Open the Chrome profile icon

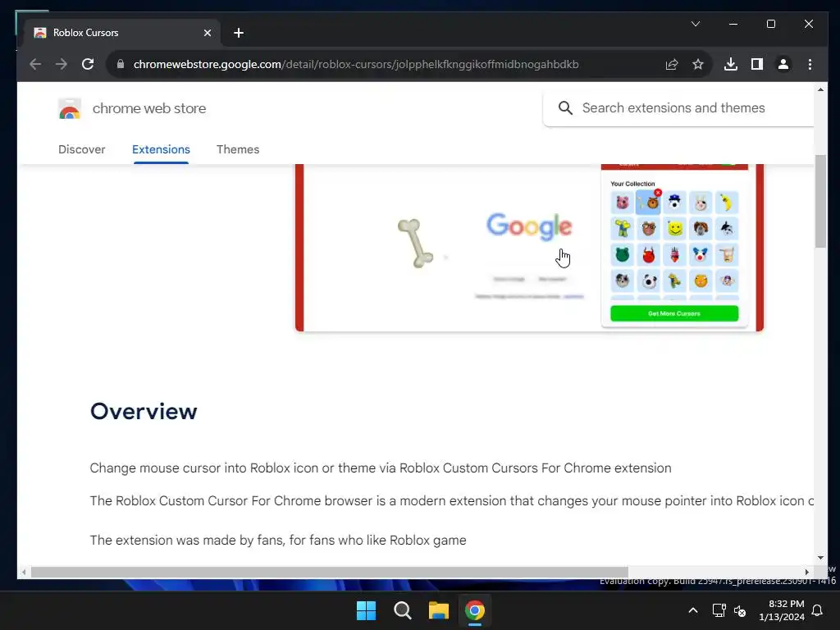point(783,64)
